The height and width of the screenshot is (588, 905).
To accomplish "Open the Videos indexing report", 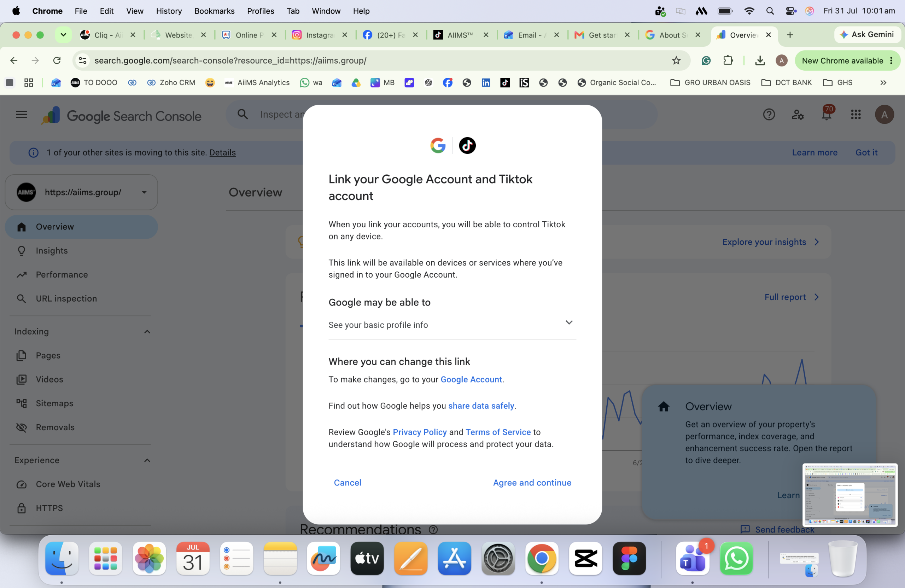I will (x=81, y=379).
